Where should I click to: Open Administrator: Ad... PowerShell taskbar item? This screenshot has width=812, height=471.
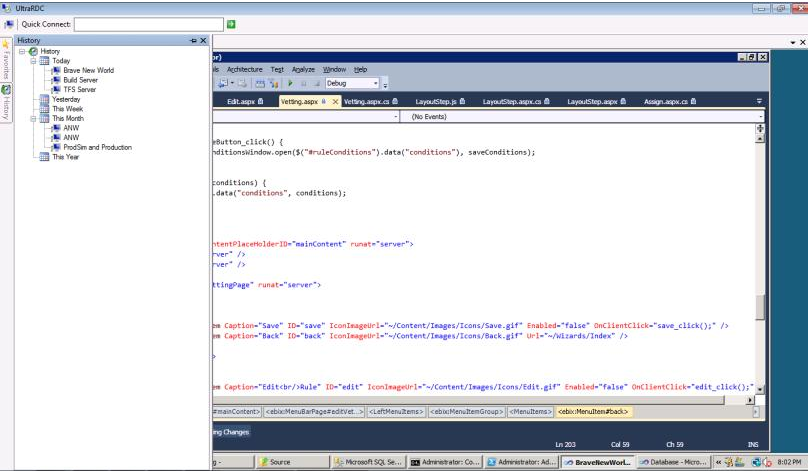click(521, 462)
